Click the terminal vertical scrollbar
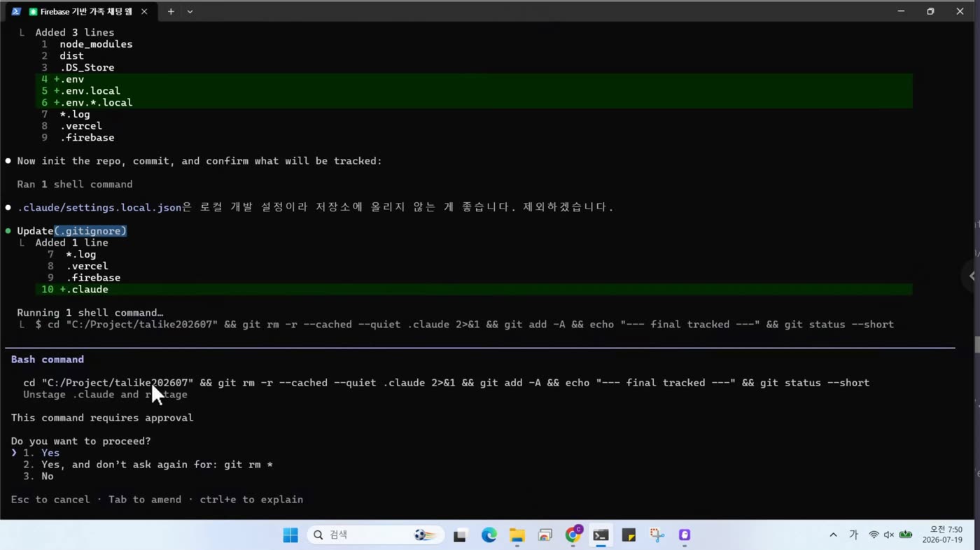 point(976,344)
